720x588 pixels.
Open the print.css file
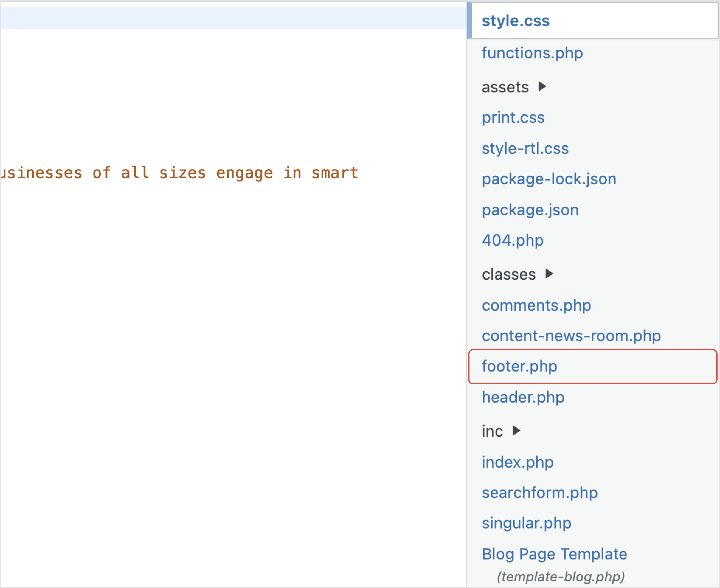(x=513, y=118)
